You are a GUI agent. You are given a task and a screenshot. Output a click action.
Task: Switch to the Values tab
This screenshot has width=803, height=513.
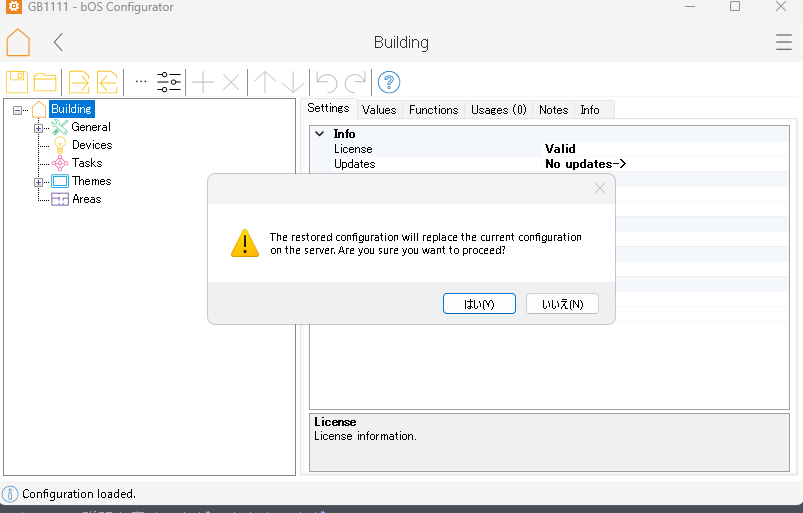pyautogui.click(x=379, y=110)
